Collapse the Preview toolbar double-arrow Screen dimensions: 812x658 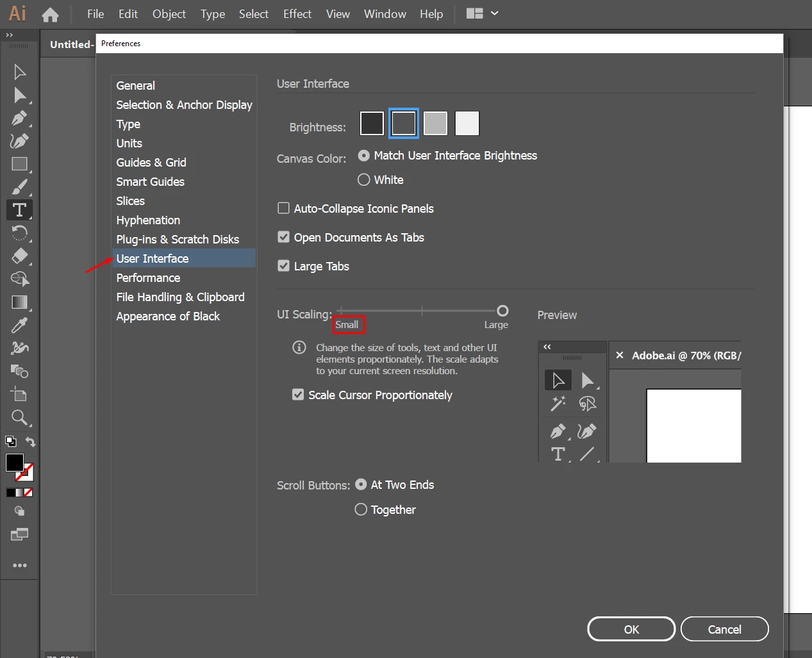[x=547, y=347]
